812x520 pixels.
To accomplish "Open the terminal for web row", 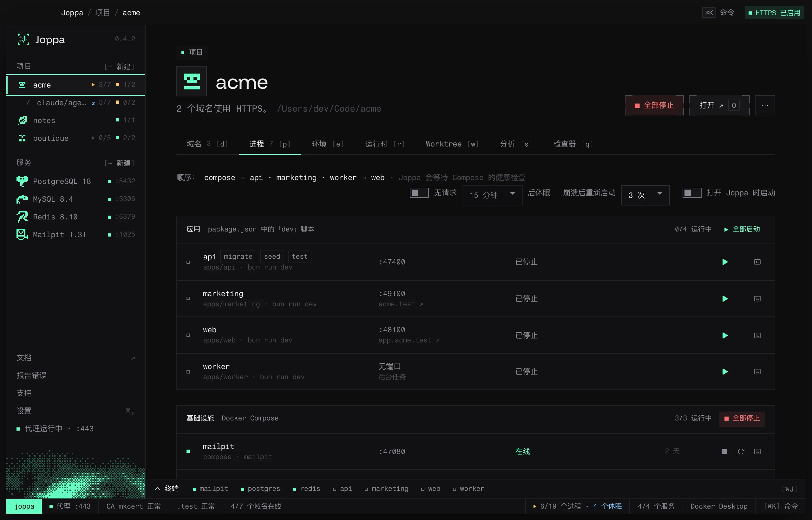I will click(x=757, y=336).
